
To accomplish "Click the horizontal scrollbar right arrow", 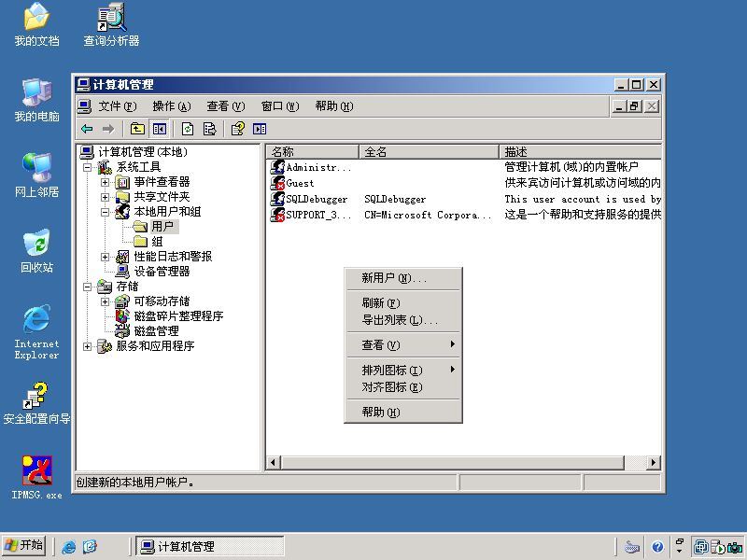I will pos(653,462).
